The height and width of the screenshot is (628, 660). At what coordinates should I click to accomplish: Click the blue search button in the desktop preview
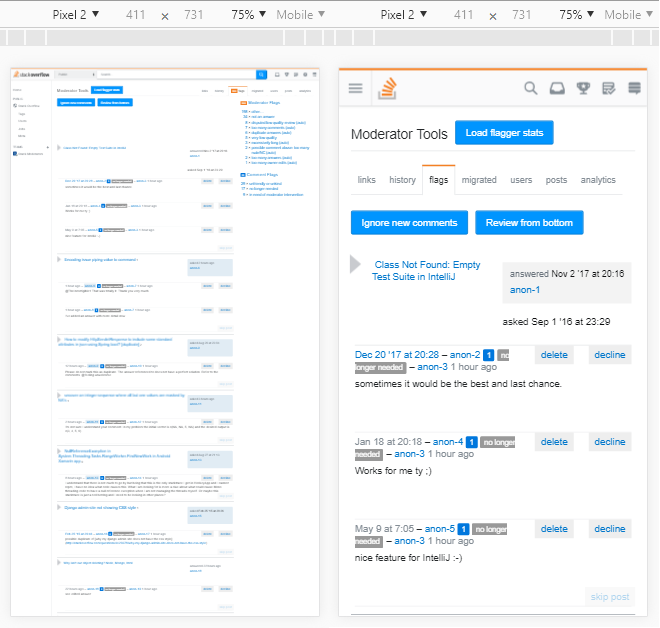click(261, 75)
